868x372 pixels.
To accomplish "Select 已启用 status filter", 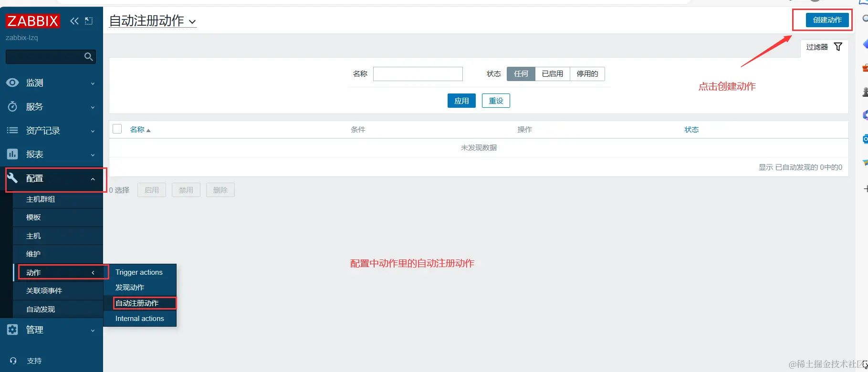I will pyautogui.click(x=553, y=73).
